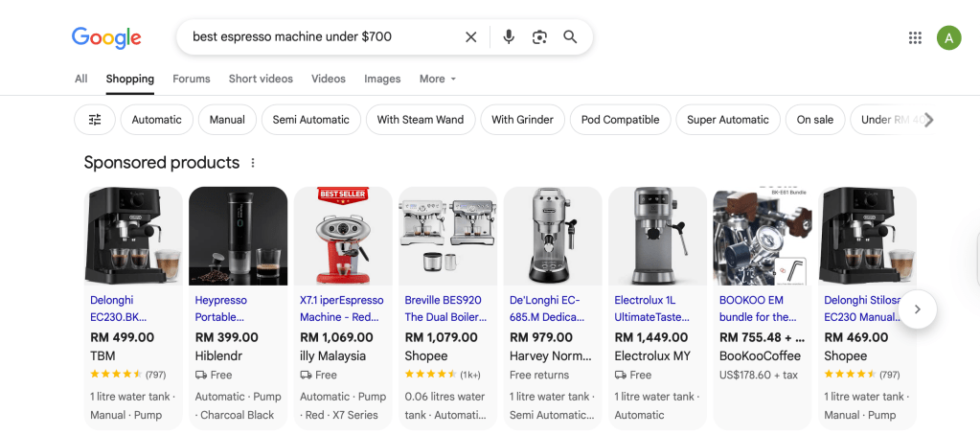The height and width of the screenshot is (435, 980).
Task: Open the Heypresso Portable product link
Action: [221, 309]
